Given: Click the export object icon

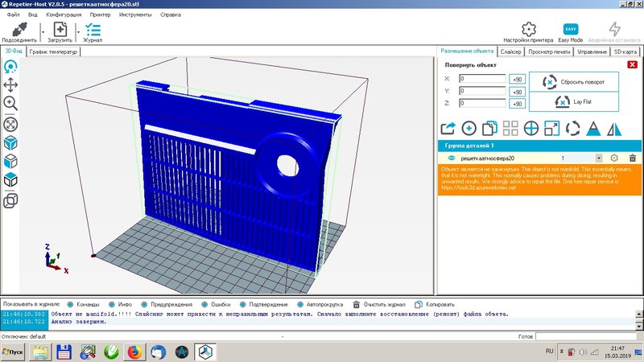Looking at the screenshot, I should tap(448, 129).
